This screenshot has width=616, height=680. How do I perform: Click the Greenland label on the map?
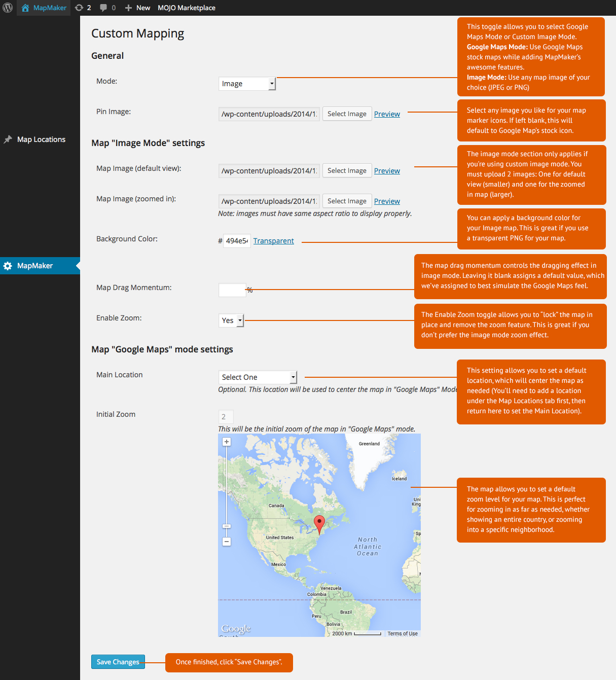(369, 444)
